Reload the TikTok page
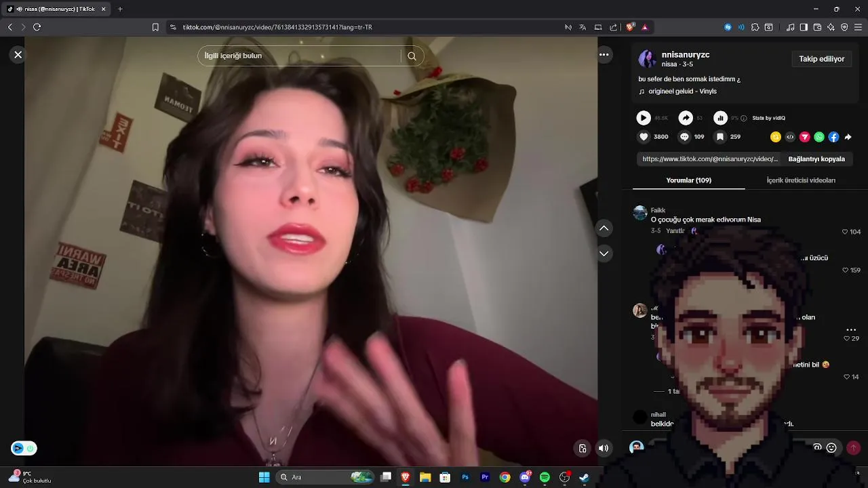Viewport: 868px width, 488px height. point(37,27)
